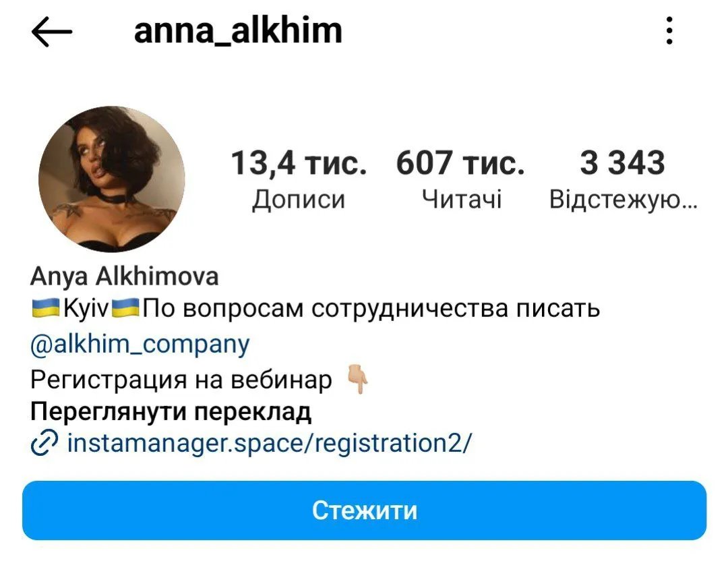Screen dimensions: 728x584
Task: View the 607 тис. followers count
Action: coord(460,163)
